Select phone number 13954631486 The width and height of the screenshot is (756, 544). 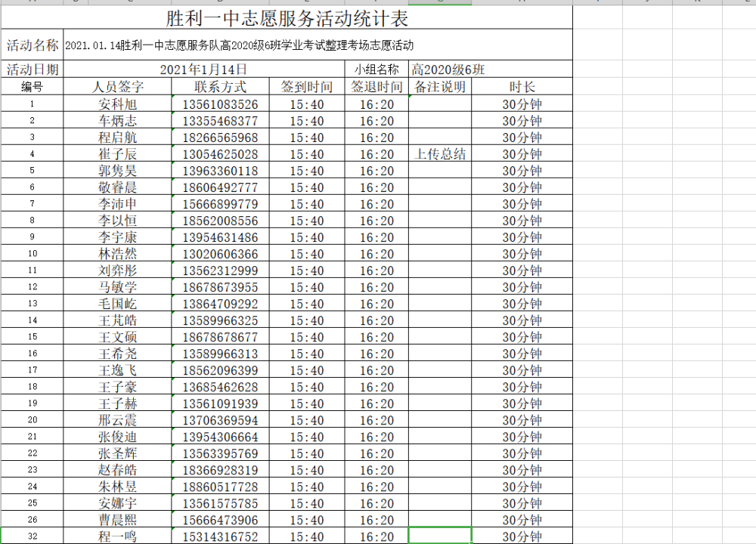(x=220, y=236)
